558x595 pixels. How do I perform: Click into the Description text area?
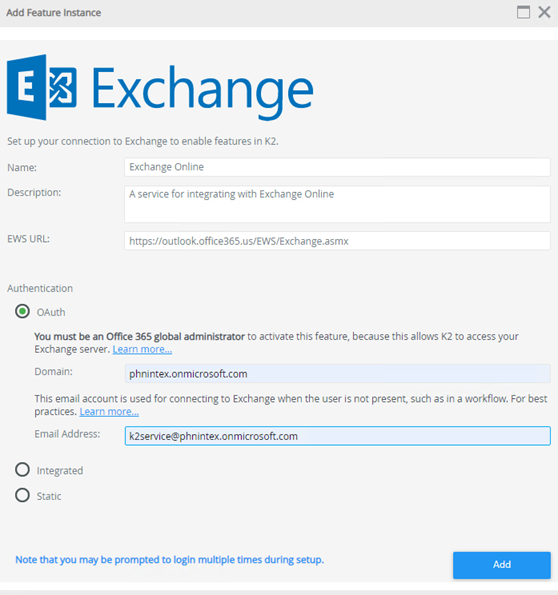pos(337,204)
